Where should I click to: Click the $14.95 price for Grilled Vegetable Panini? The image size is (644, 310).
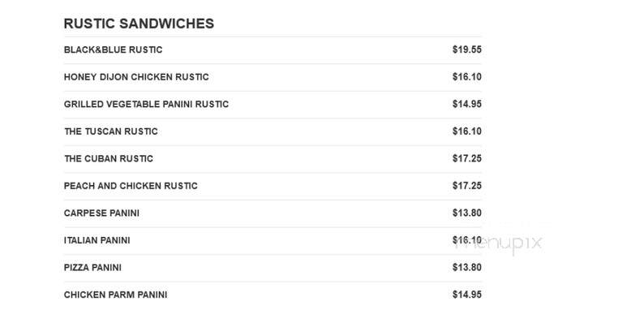467,104
